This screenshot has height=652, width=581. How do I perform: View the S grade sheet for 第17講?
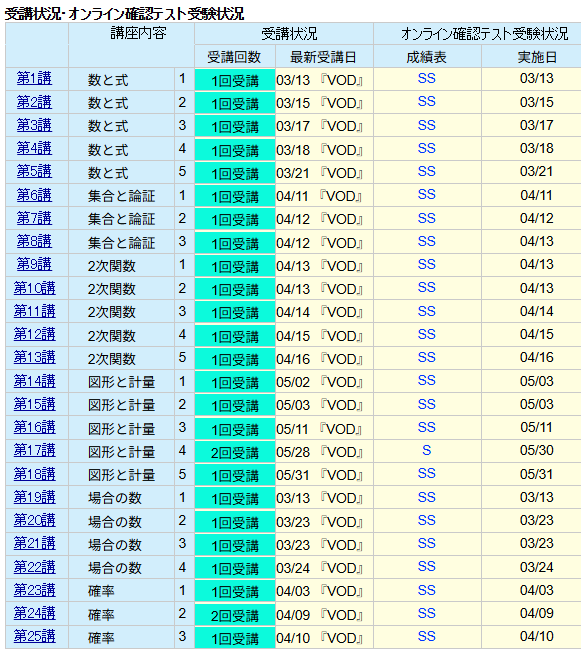(x=426, y=450)
